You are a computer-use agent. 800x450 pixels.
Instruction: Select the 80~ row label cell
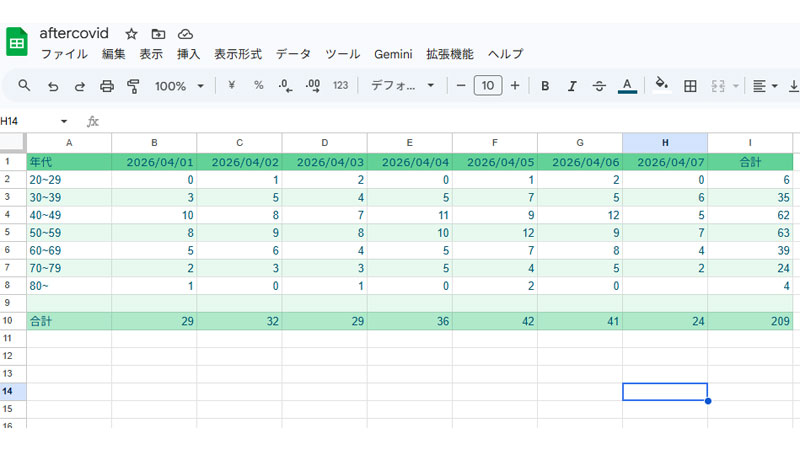69,286
